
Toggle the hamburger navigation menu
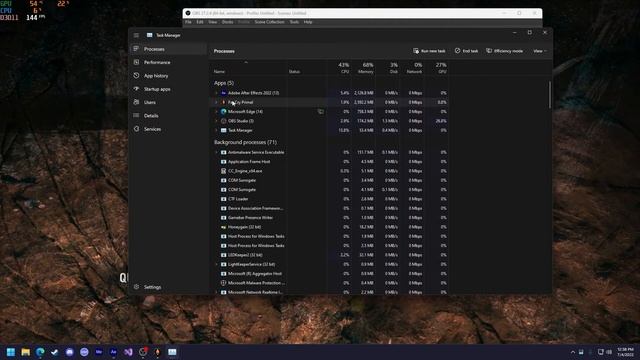[x=136, y=35]
